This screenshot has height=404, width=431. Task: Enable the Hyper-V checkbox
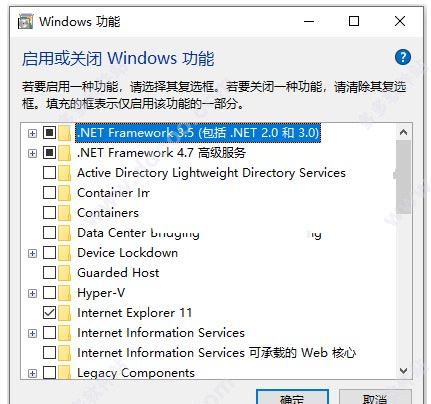click(49, 293)
